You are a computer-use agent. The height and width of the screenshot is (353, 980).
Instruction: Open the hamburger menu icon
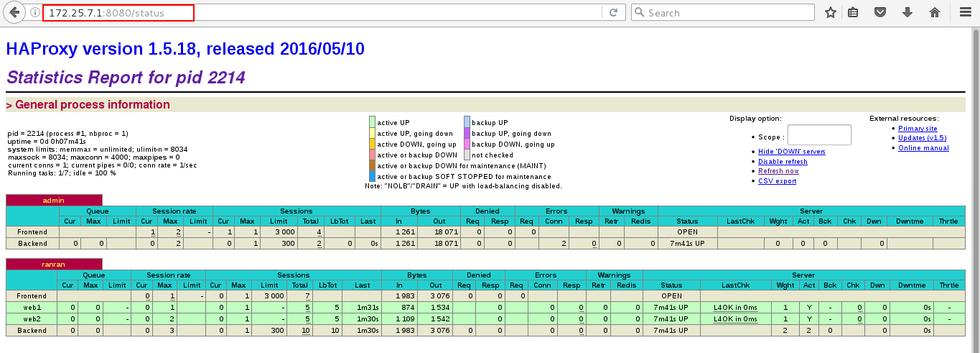pos(965,12)
